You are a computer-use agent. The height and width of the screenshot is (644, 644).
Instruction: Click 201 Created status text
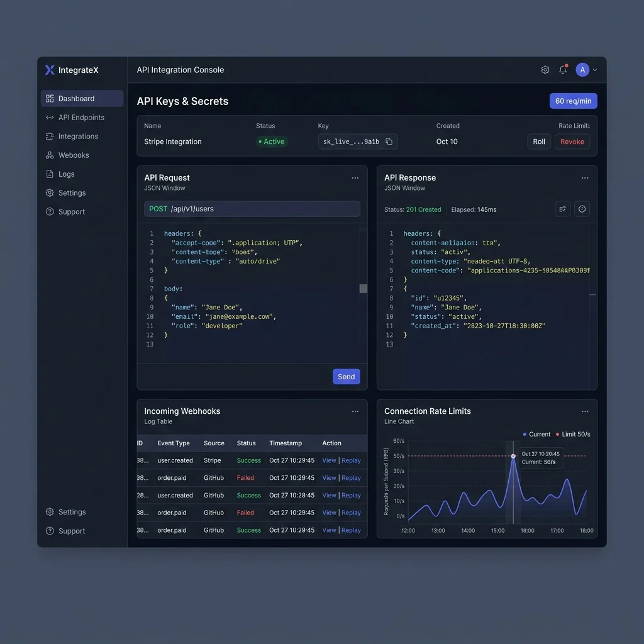[423, 209]
